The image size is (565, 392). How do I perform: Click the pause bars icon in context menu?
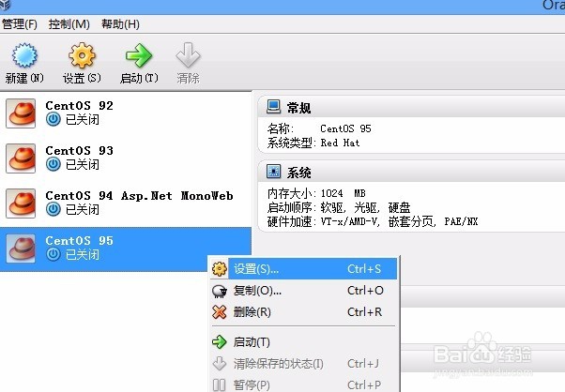pos(219,385)
